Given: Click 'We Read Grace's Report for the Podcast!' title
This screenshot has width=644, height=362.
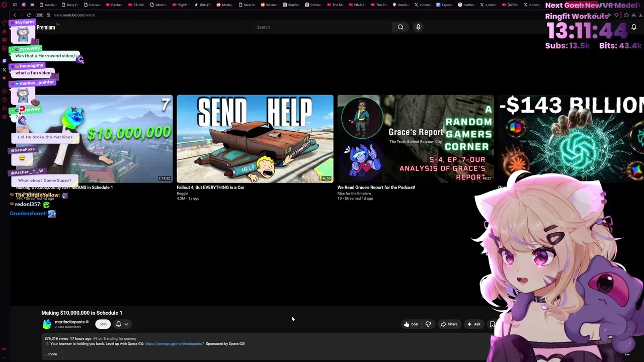Looking at the screenshot, I should coord(376,188).
